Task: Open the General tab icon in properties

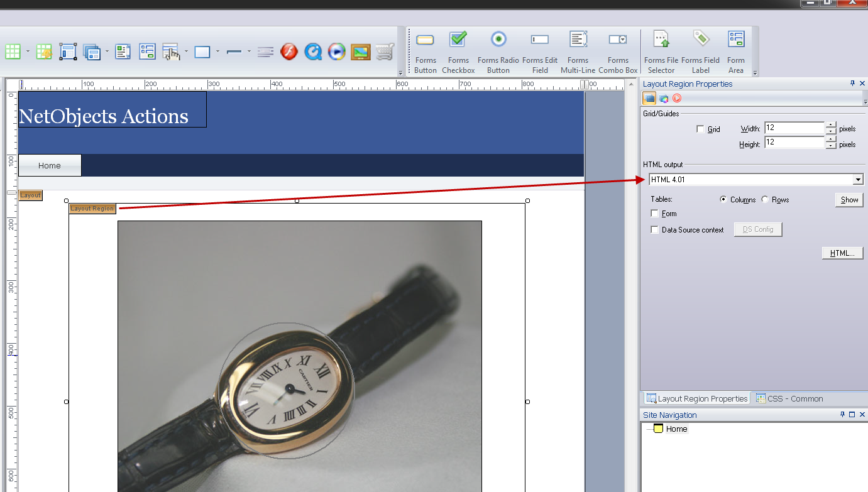Action: pyautogui.click(x=650, y=98)
